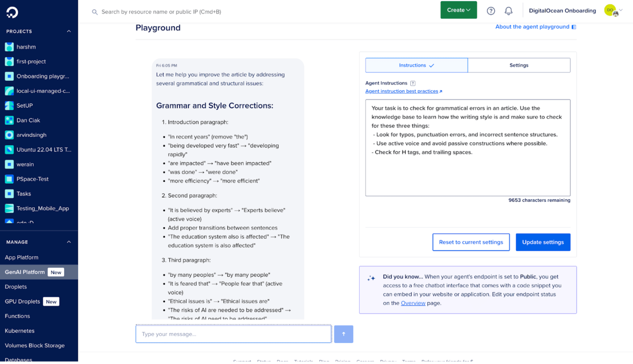
Task: Open Kubernetes in the Manage menu
Action: tap(19, 331)
